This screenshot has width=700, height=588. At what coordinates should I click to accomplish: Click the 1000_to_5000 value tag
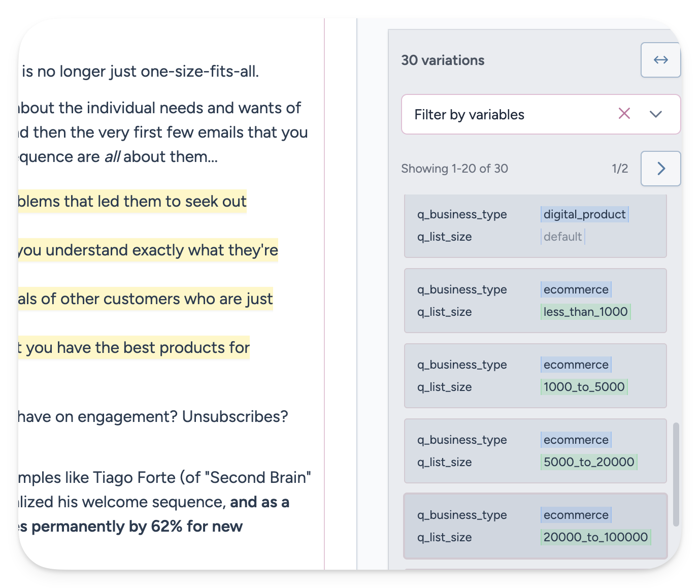click(584, 387)
